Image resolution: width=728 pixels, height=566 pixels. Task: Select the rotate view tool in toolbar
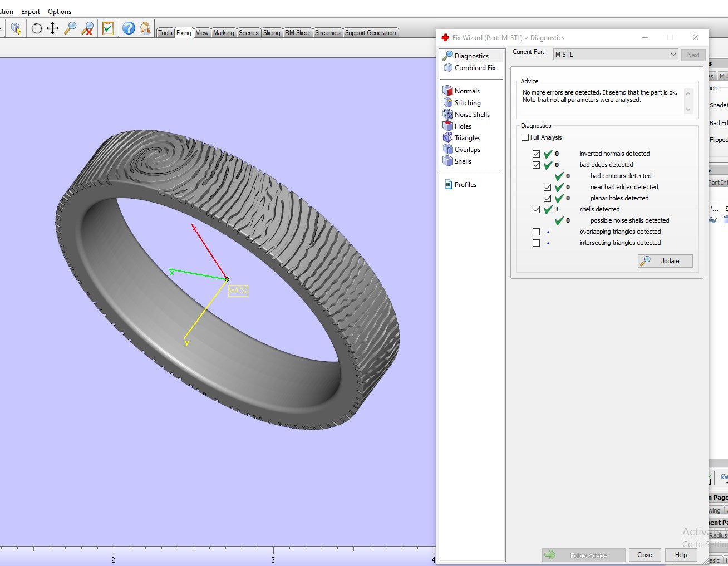click(x=37, y=28)
